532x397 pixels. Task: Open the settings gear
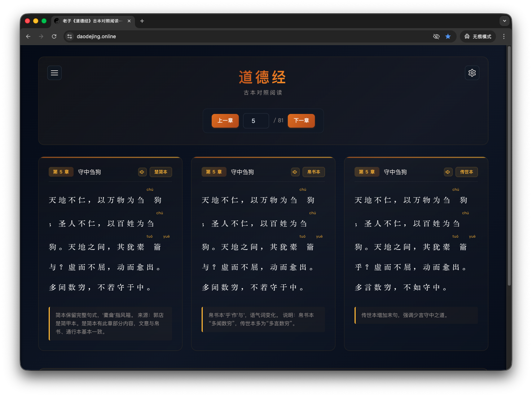(472, 73)
